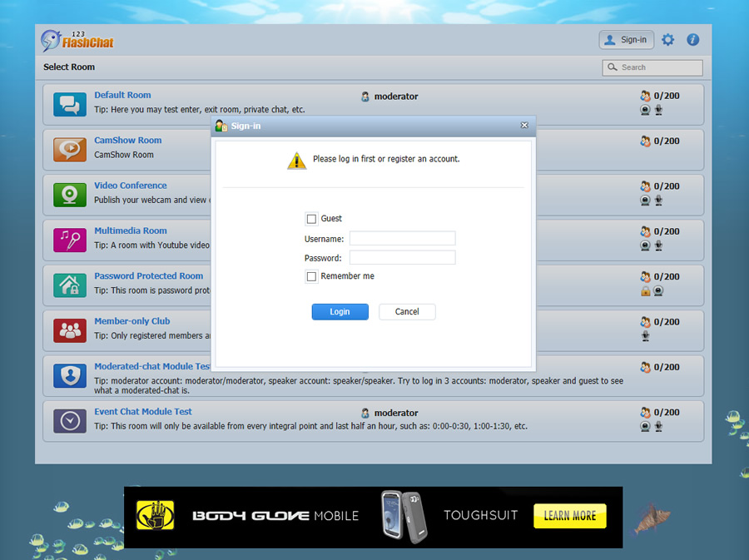Open the info icon in header
Image resolution: width=749 pixels, height=560 pixels.
692,40
